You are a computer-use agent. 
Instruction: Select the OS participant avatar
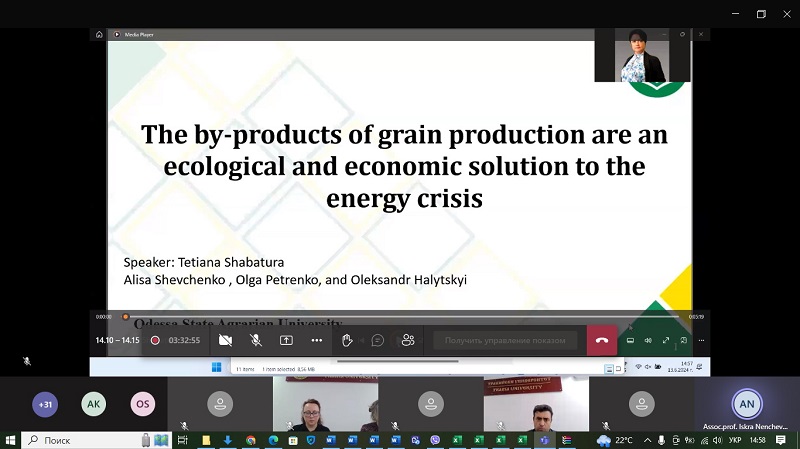[x=143, y=404]
